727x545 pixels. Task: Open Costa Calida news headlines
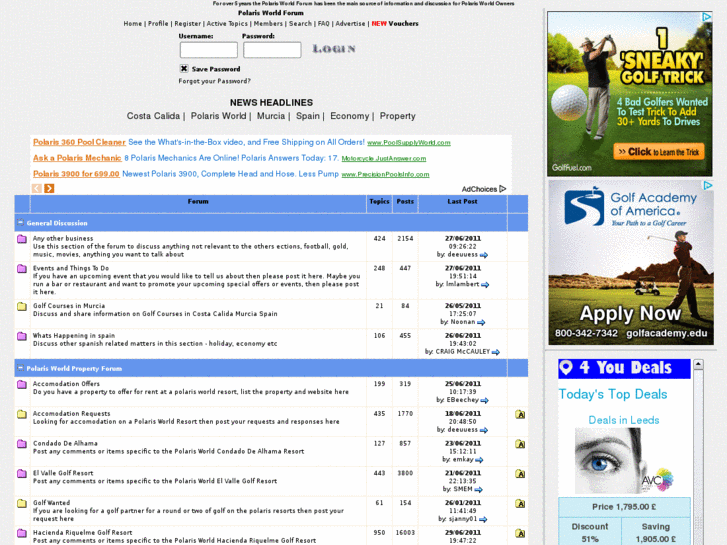153,116
